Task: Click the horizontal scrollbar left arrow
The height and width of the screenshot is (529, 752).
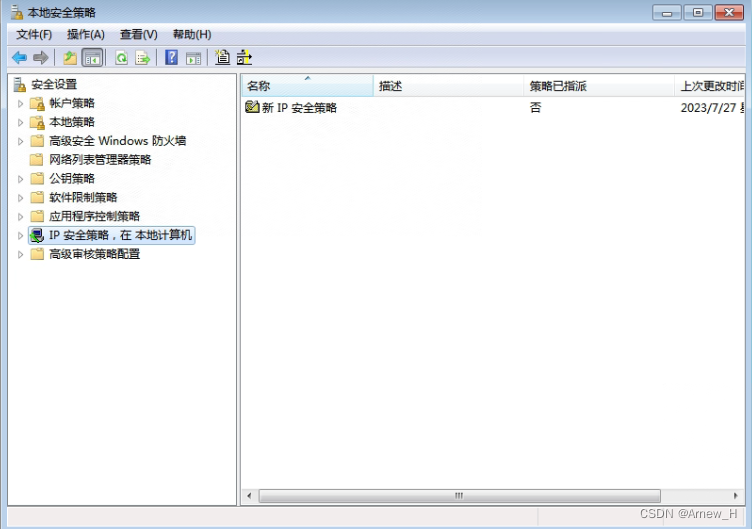Action: click(x=249, y=495)
